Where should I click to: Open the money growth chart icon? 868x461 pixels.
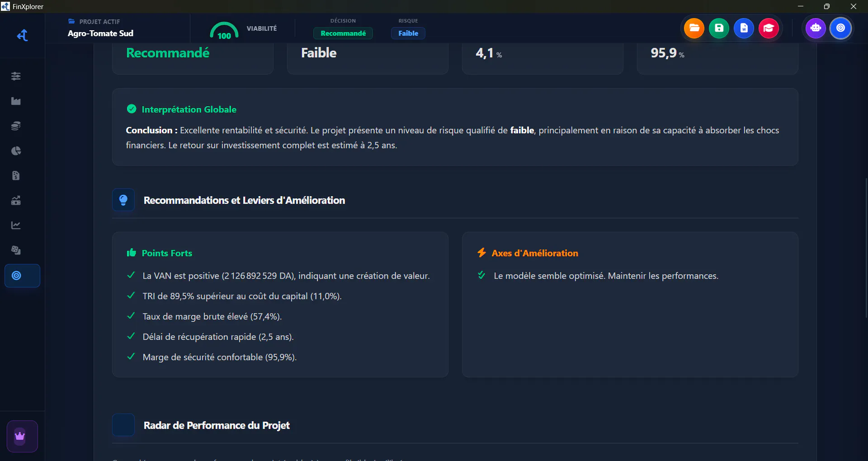coord(16,200)
